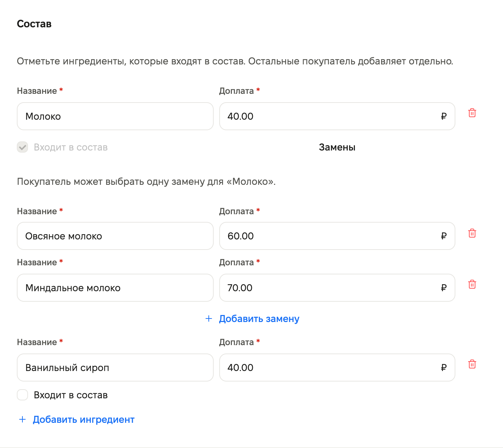This screenshot has width=503, height=448.
Task: Toggle the disabled Входит в состав checkbox under Молоко
Action: coord(22,147)
